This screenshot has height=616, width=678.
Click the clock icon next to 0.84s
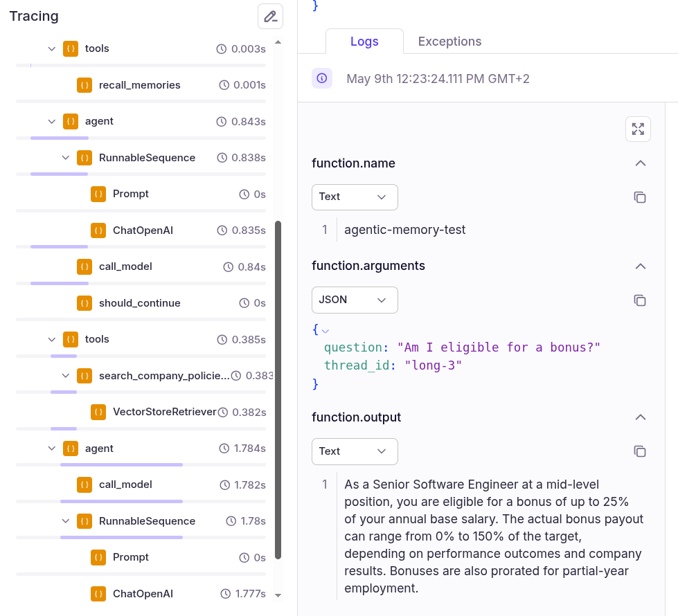tap(228, 266)
